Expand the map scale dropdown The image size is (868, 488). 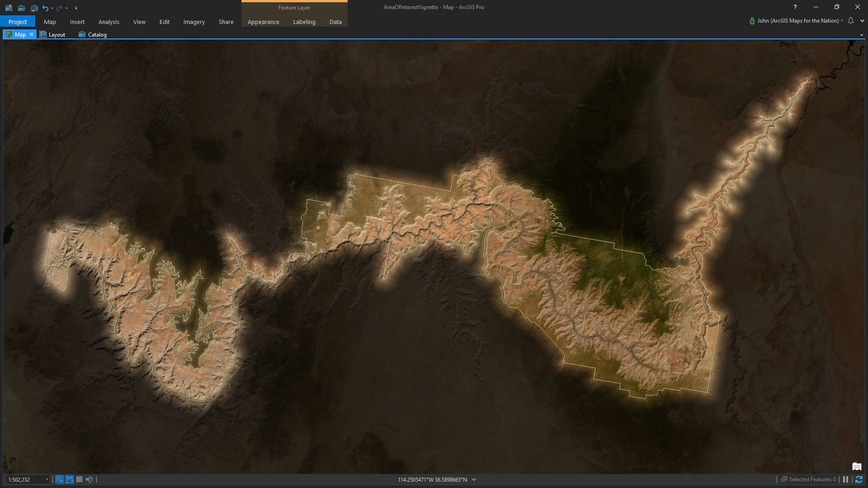point(47,479)
